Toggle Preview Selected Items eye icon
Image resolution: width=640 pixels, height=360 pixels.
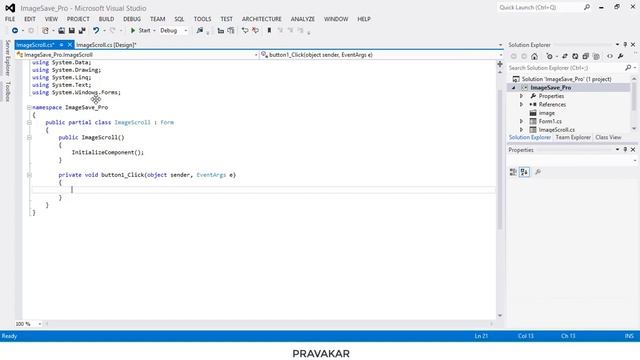point(610,56)
